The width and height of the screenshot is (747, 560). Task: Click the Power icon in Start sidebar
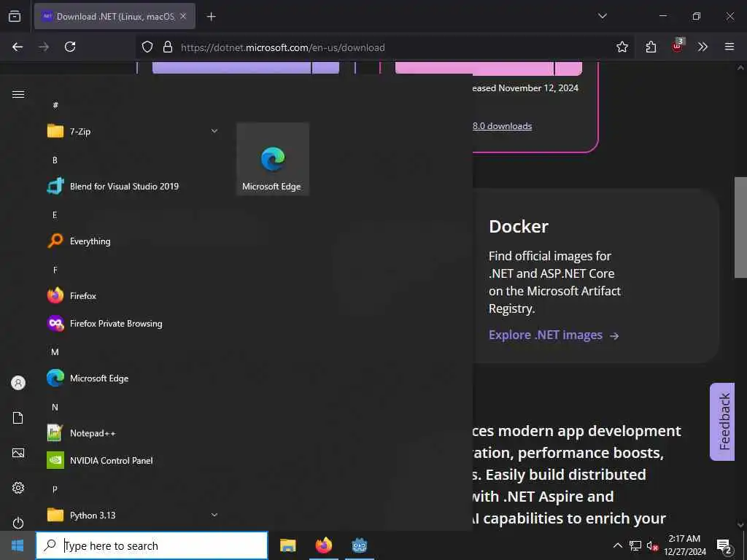pyautogui.click(x=18, y=523)
